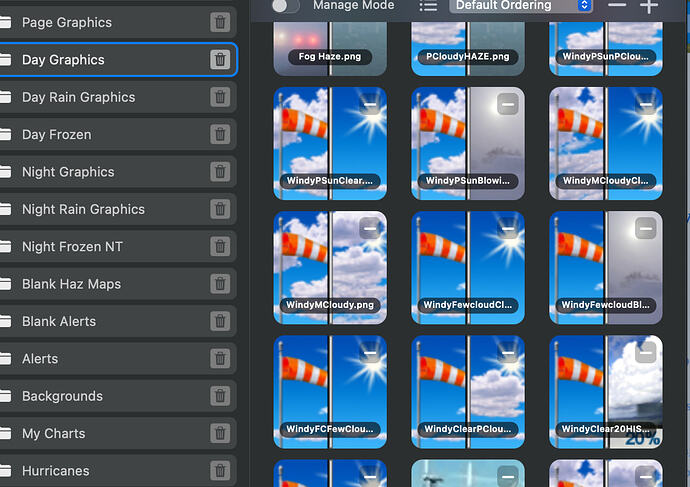Click the trash icon beside My Charts
Screen dimensions: 690x487
point(220,433)
